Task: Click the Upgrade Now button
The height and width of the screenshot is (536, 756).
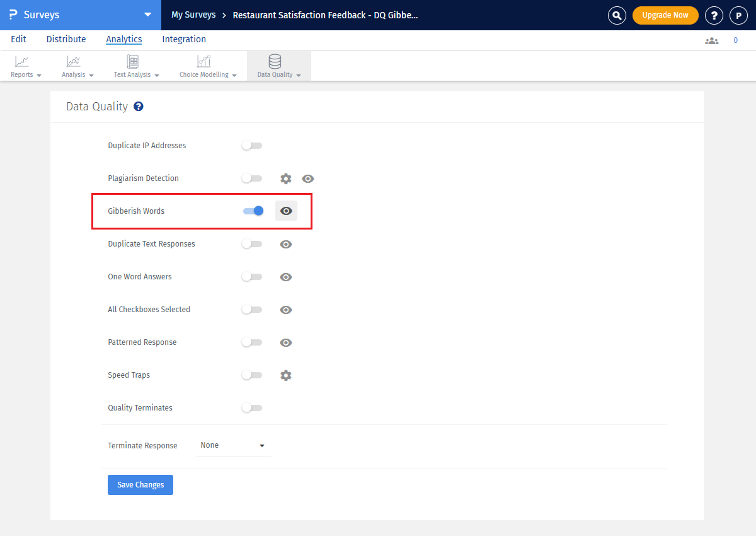Action: 665,15
